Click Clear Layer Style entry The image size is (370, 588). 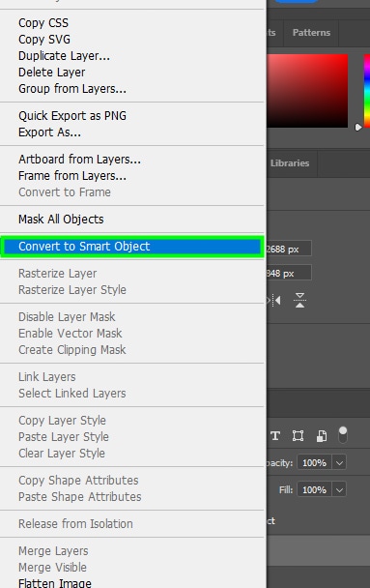(x=62, y=454)
